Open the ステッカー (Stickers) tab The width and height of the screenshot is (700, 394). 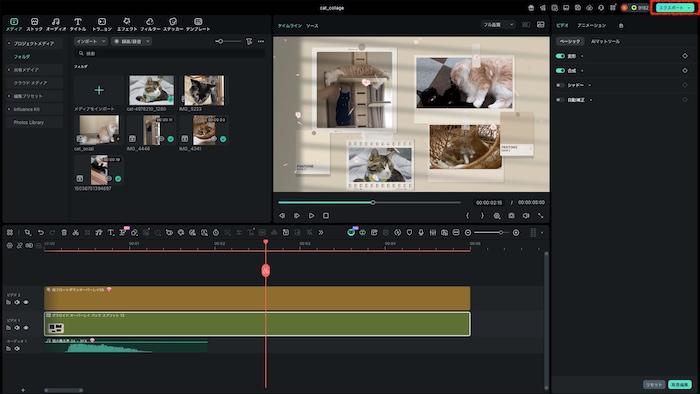pos(173,24)
